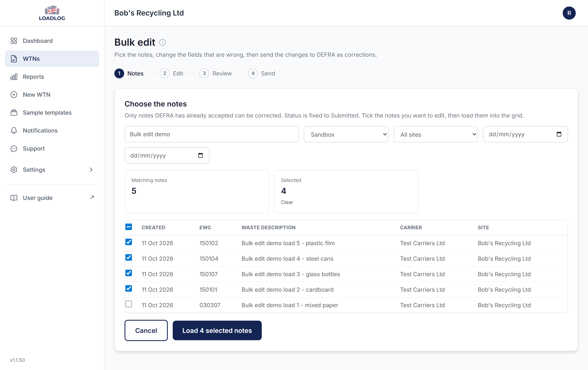This screenshot has height=370, width=588.
Task: Open calendar picker in second date field
Action: point(200,155)
